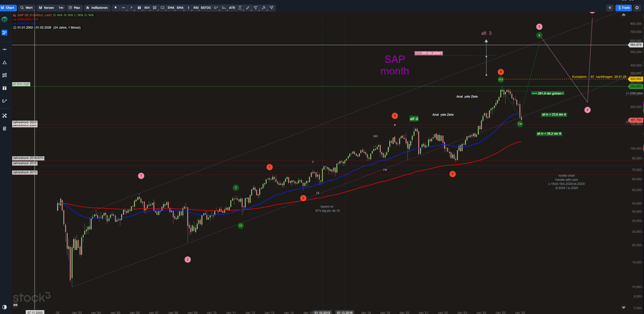Image resolution: width=644 pixels, height=314 pixels.
Task: Toggle dark/light contrast mode at bottom left
Action: point(4,307)
